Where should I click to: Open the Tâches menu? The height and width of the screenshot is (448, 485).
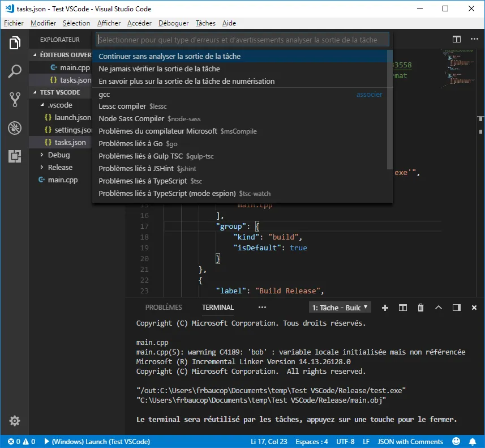[x=205, y=23]
